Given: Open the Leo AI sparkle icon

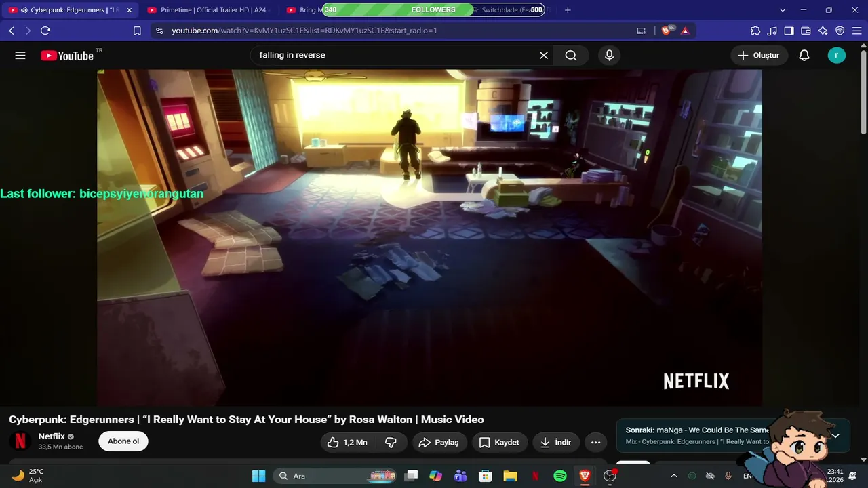Looking at the screenshot, I should [x=823, y=30].
